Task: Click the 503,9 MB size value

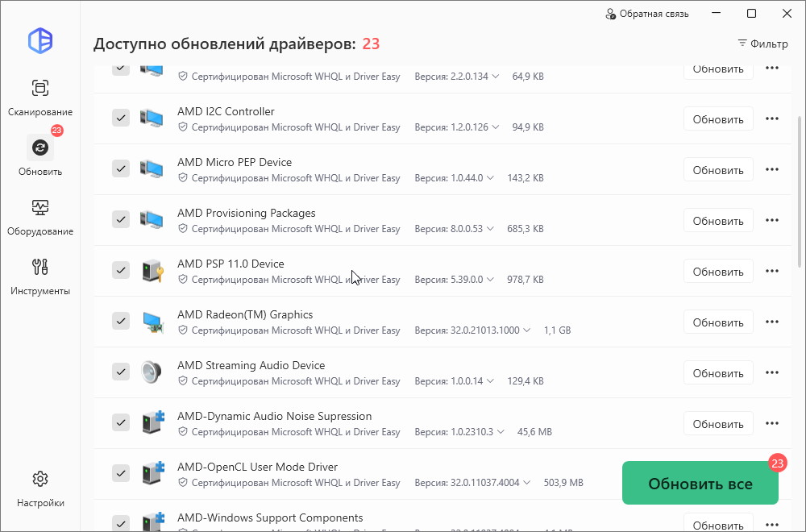Action: (x=563, y=483)
